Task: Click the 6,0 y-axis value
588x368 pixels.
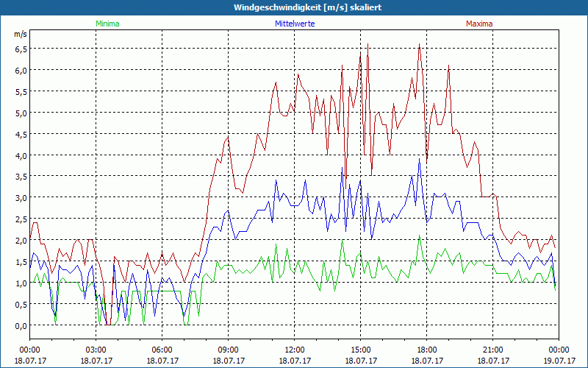Action: (x=21, y=70)
